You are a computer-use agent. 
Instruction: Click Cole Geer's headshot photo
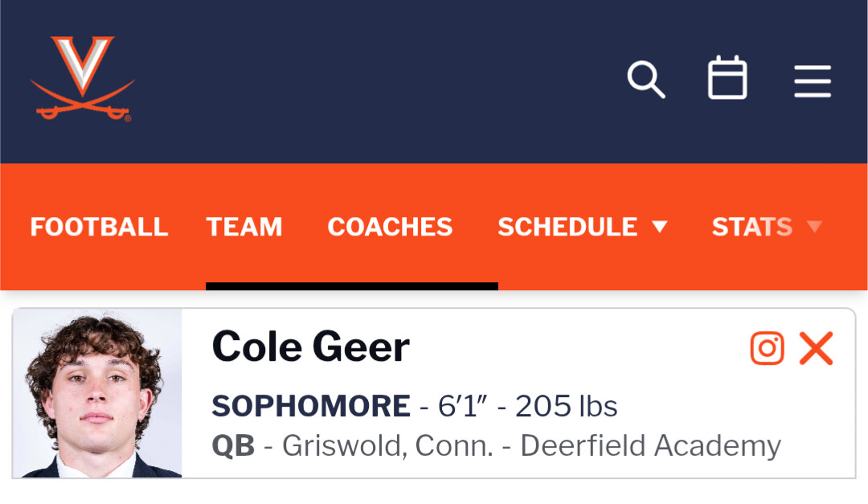[x=98, y=393]
